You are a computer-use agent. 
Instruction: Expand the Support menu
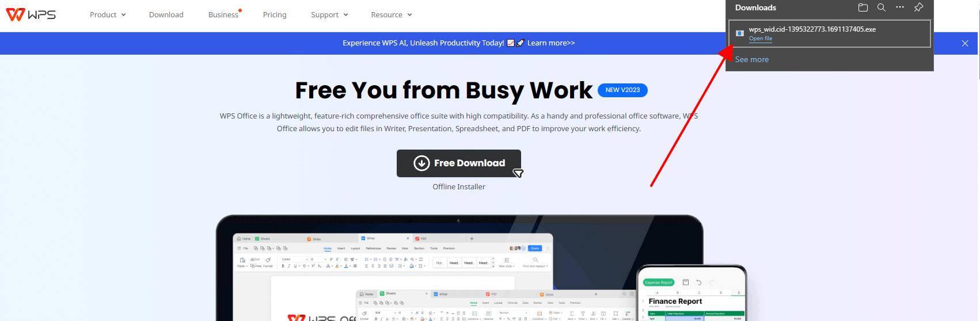[329, 15]
